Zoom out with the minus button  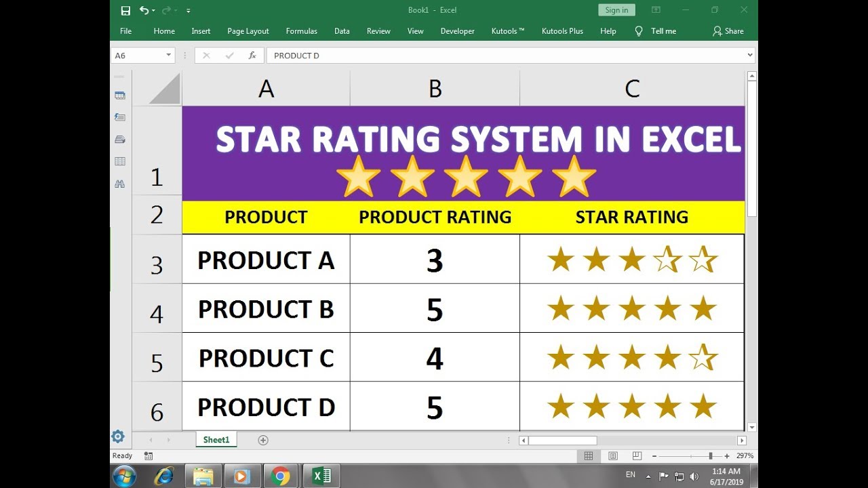click(654, 456)
